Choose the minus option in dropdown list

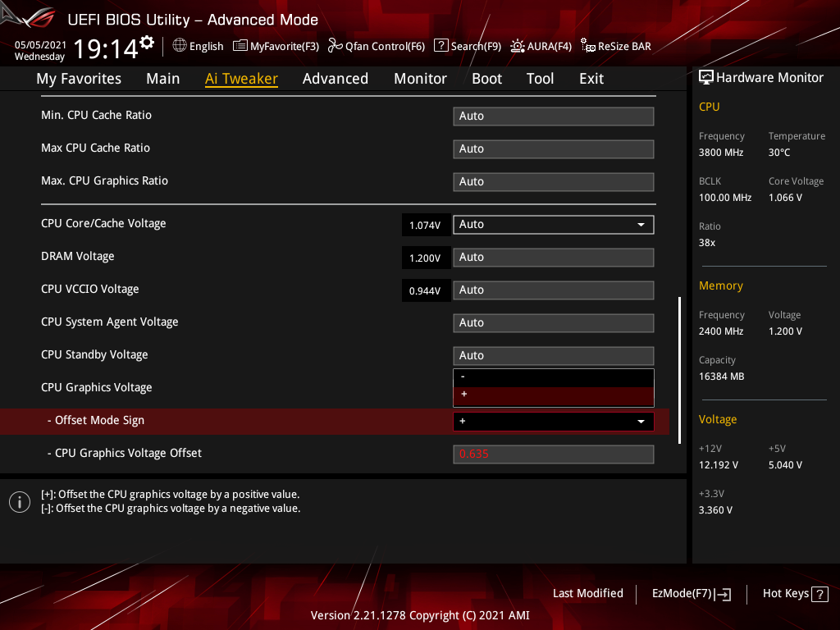(x=554, y=377)
